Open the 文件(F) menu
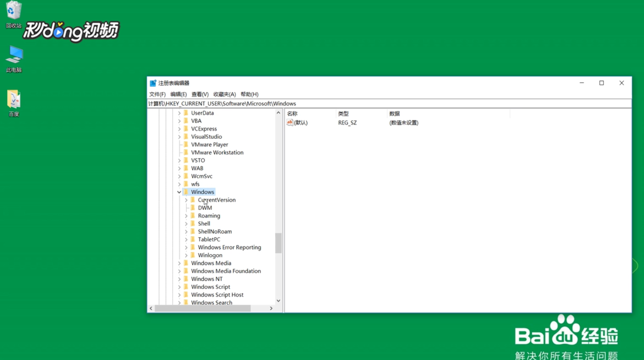This screenshot has height=360, width=644. pyautogui.click(x=157, y=94)
